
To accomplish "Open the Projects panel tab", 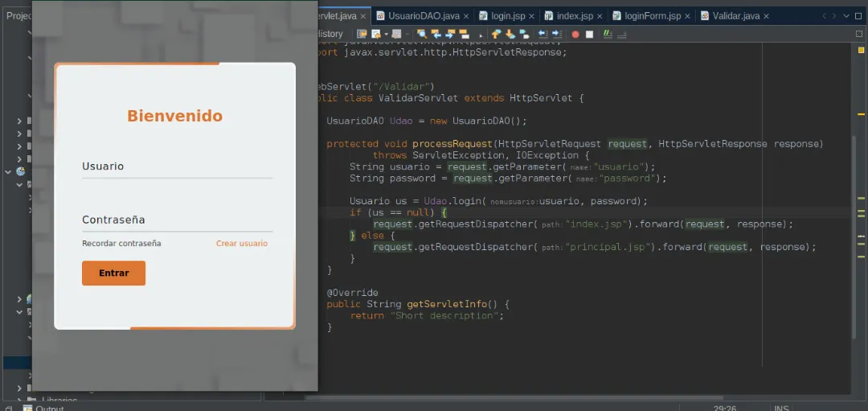I will (x=18, y=15).
